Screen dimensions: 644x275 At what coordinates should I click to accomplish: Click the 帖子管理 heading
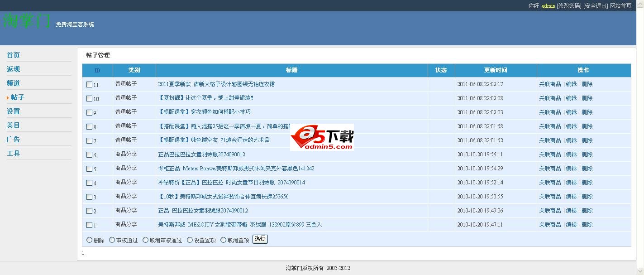pyautogui.click(x=98, y=55)
